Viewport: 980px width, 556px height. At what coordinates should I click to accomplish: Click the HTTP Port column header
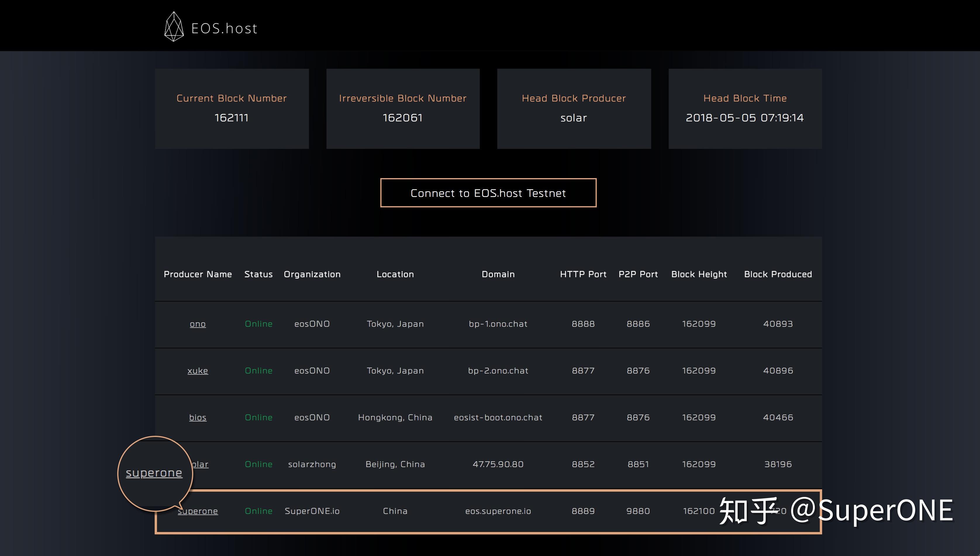coord(583,274)
